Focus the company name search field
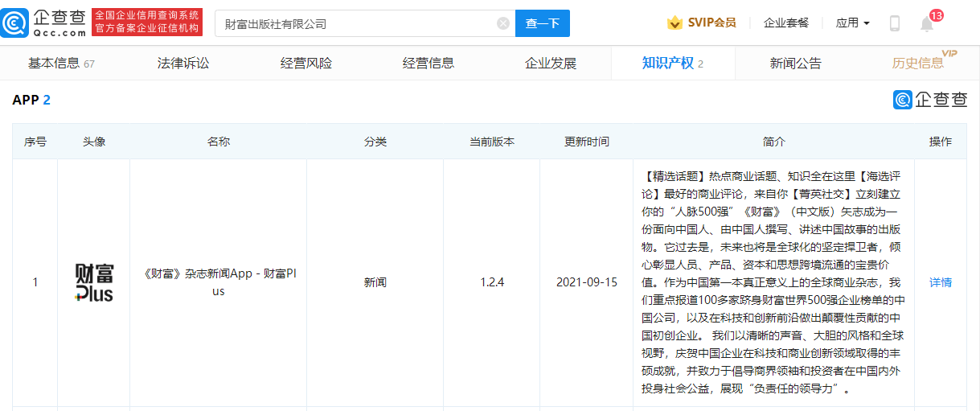The width and height of the screenshot is (980, 411). (358, 23)
